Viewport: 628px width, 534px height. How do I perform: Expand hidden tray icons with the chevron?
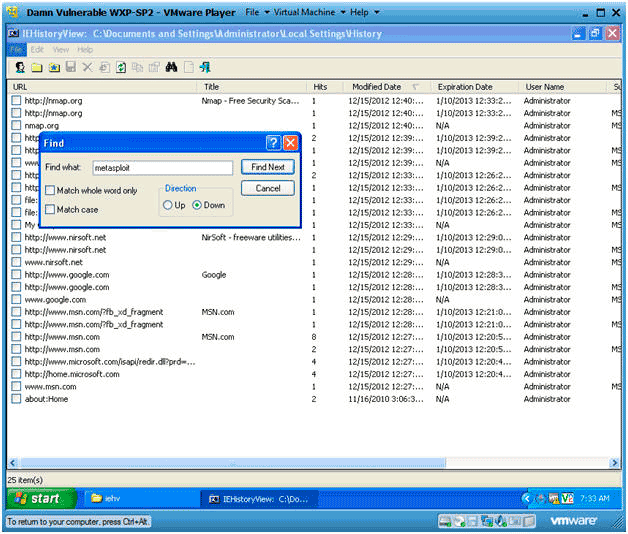pos(527,498)
